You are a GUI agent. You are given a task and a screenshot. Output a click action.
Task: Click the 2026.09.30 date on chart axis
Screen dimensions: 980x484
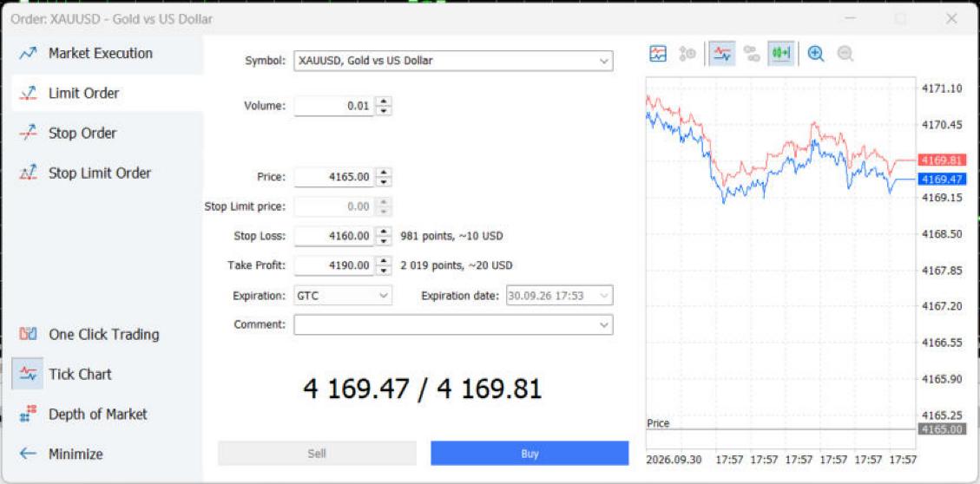(x=673, y=460)
